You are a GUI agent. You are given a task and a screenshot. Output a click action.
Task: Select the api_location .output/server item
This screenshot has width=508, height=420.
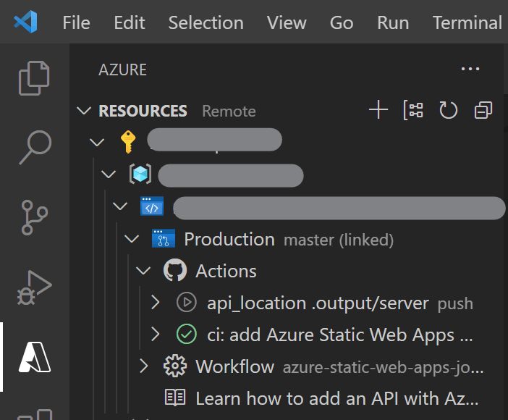[x=318, y=303]
